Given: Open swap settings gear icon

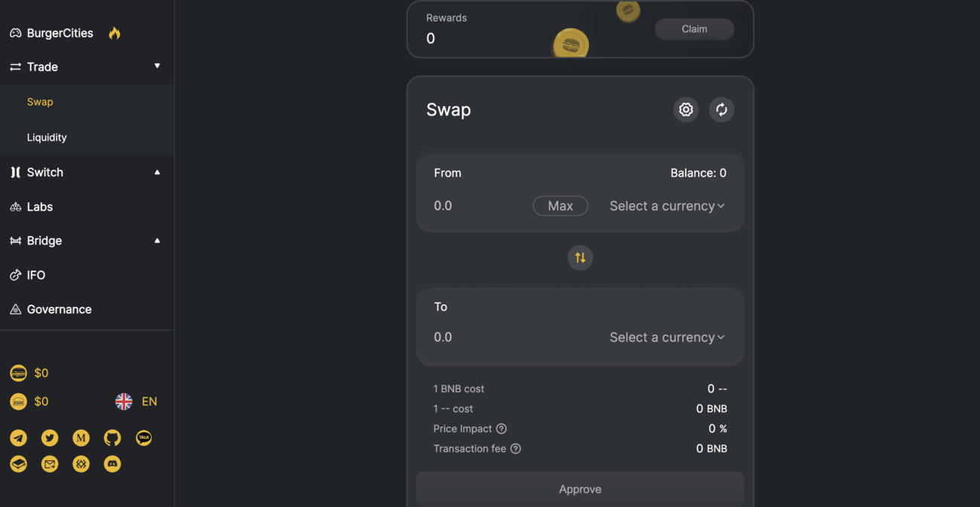Looking at the screenshot, I should (686, 109).
